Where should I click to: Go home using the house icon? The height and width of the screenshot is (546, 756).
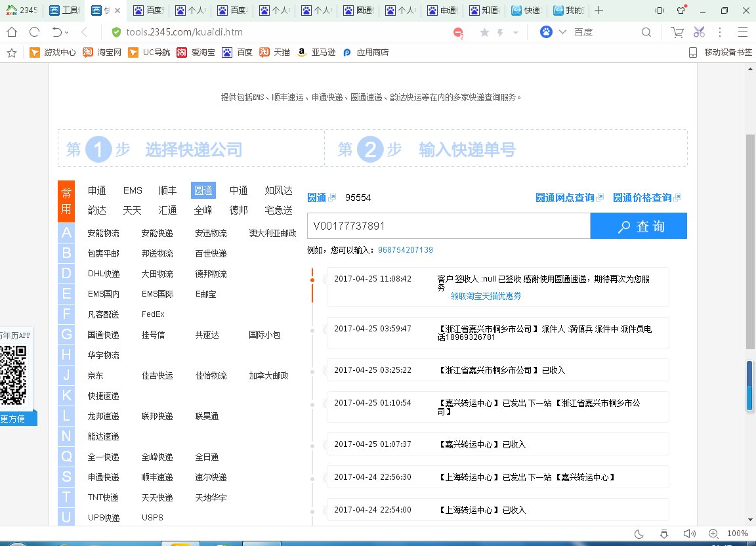pyautogui.click(x=10, y=31)
